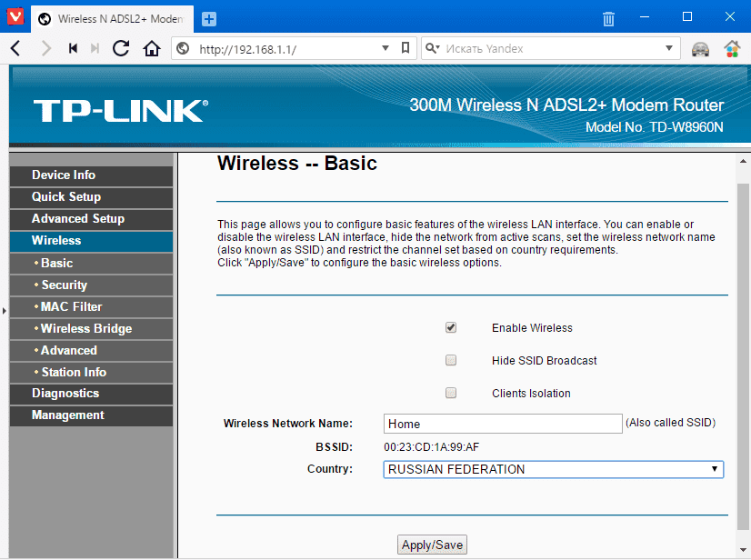The width and height of the screenshot is (751, 560).
Task: Expand the Country dropdown list
Action: coord(553,469)
